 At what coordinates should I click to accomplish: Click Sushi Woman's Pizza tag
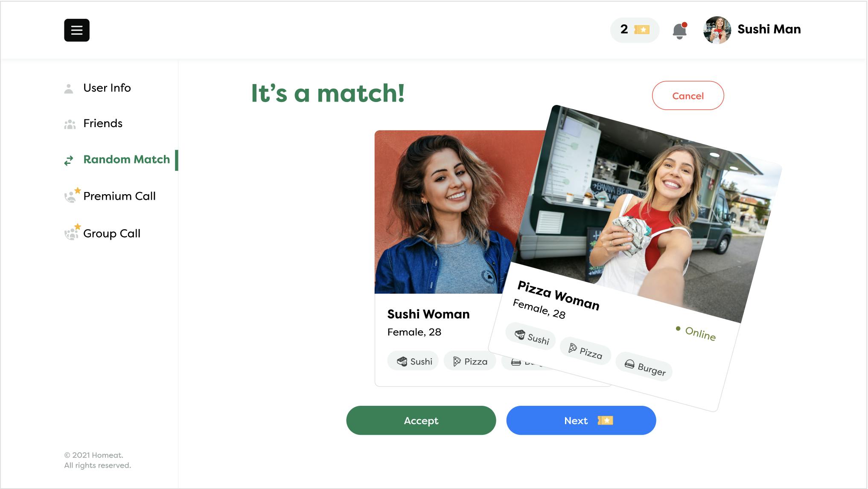point(470,361)
